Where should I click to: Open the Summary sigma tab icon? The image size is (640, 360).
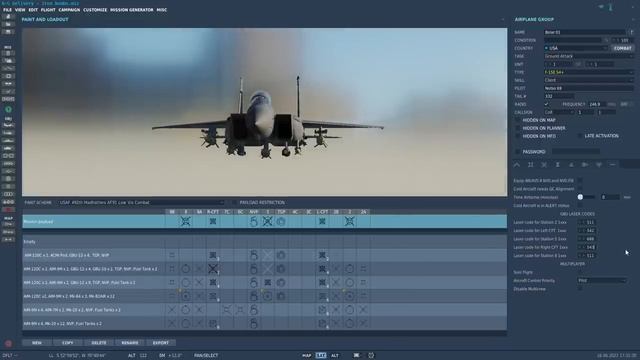point(557,164)
